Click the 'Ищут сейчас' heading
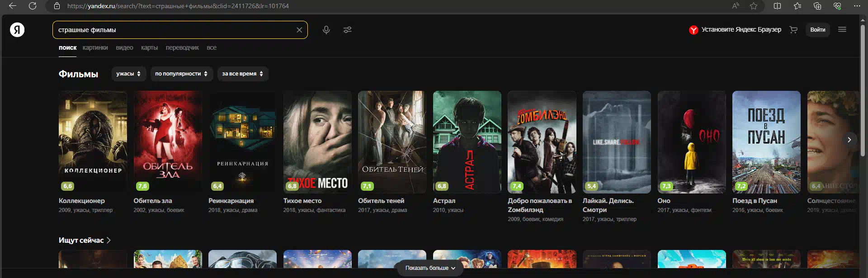This screenshot has height=278, width=868. point(81,240)
